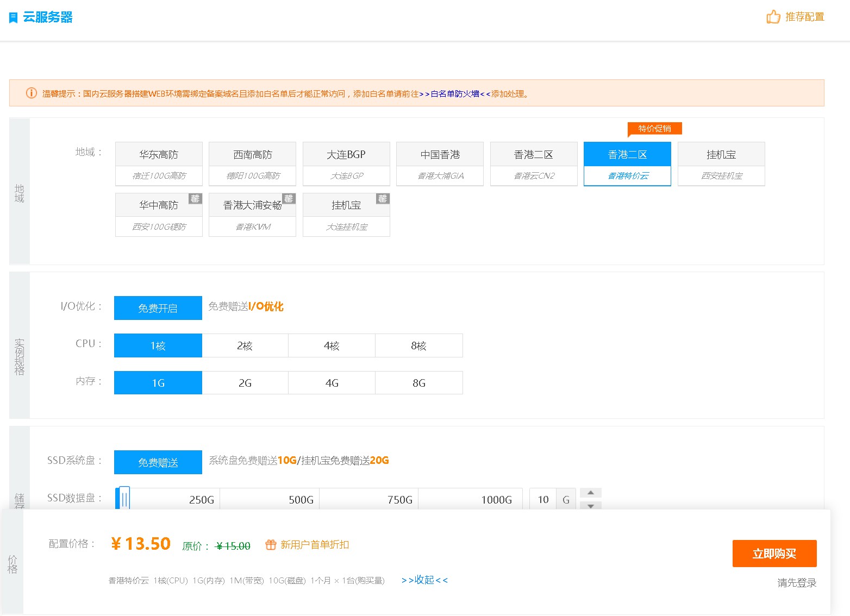Increase data disk size with up arrow
850x616 pixels.
tap(591, 493)
